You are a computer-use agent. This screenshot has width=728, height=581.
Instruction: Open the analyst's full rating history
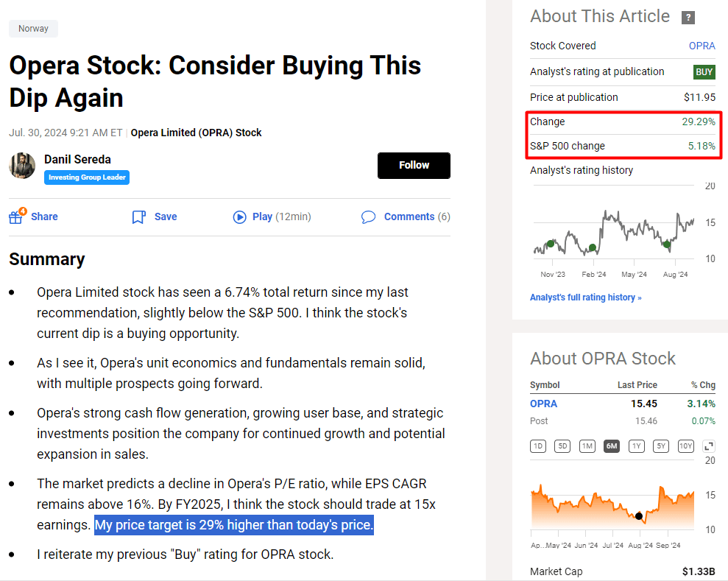585,296
